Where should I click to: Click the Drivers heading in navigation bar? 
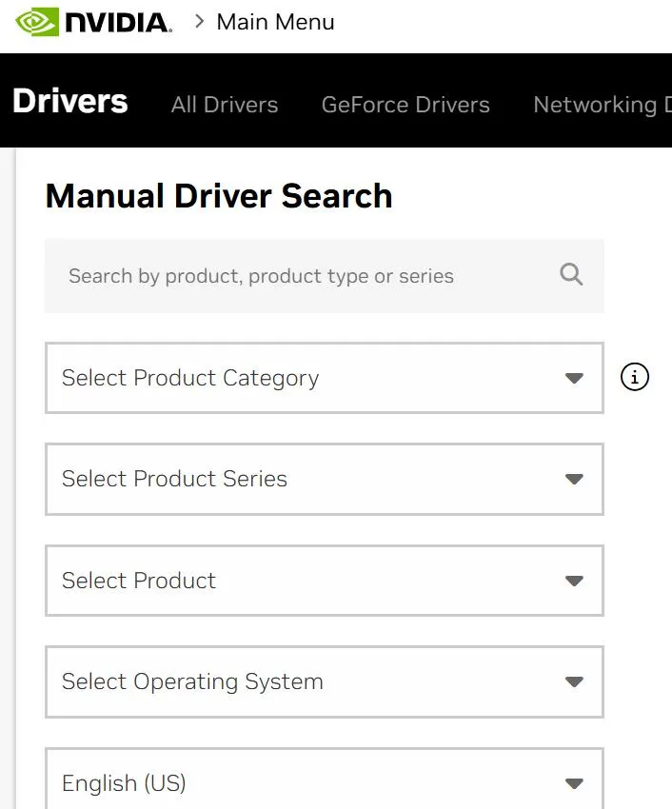click(x=70, y=101)
